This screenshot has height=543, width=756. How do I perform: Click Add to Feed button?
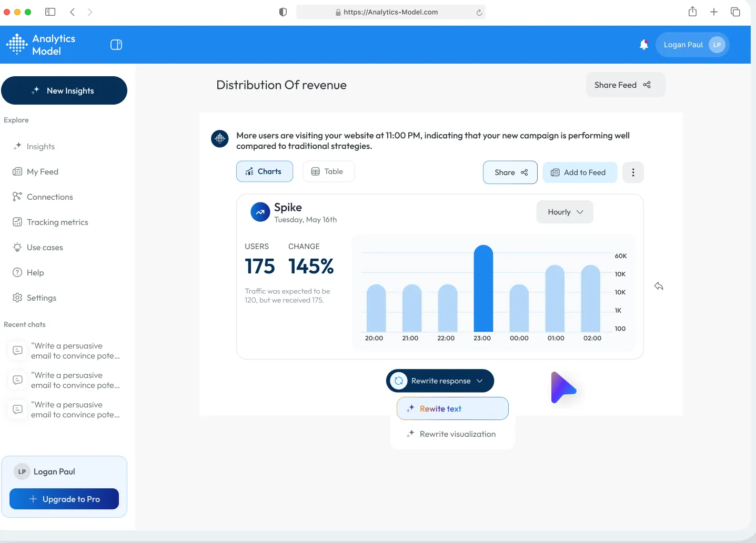coord(580,172)
